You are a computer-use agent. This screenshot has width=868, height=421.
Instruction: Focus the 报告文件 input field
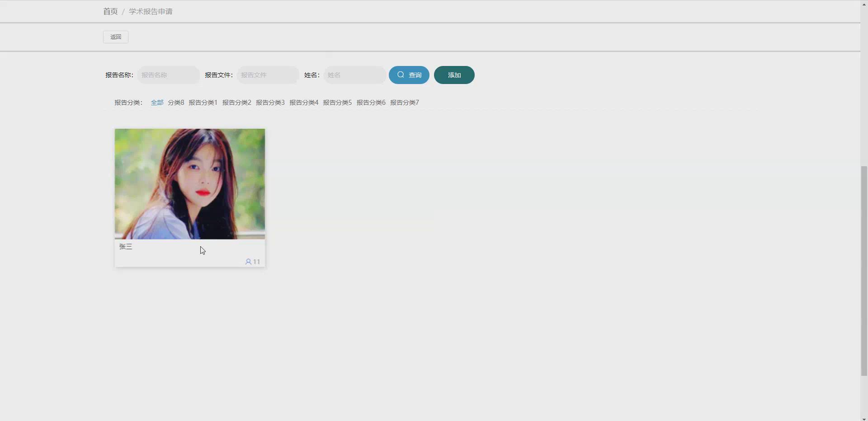(268, 75)
